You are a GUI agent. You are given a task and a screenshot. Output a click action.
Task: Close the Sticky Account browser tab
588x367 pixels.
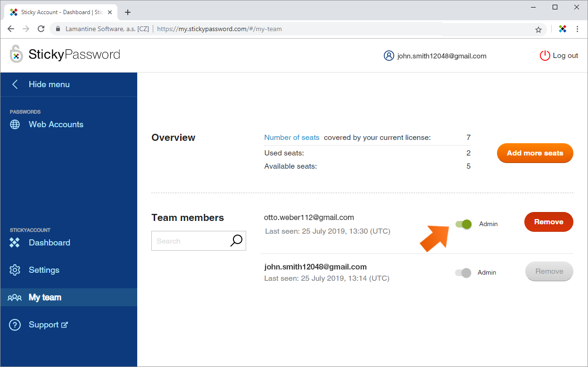[110, 12]
